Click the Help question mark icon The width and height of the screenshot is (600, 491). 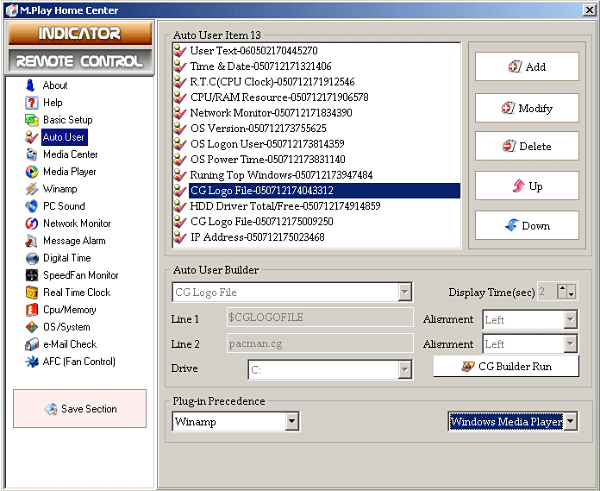[32, 103]
